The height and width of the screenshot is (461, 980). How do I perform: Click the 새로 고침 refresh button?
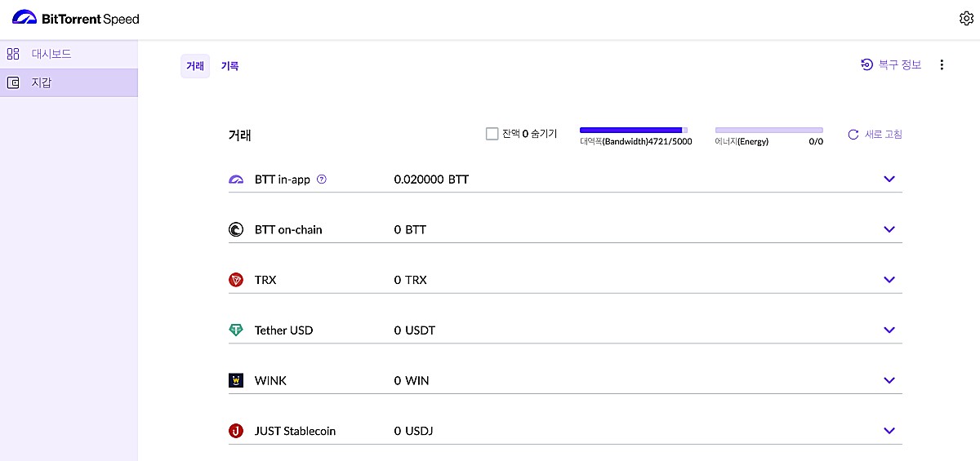pyautogui.click(x=875, y=135)
